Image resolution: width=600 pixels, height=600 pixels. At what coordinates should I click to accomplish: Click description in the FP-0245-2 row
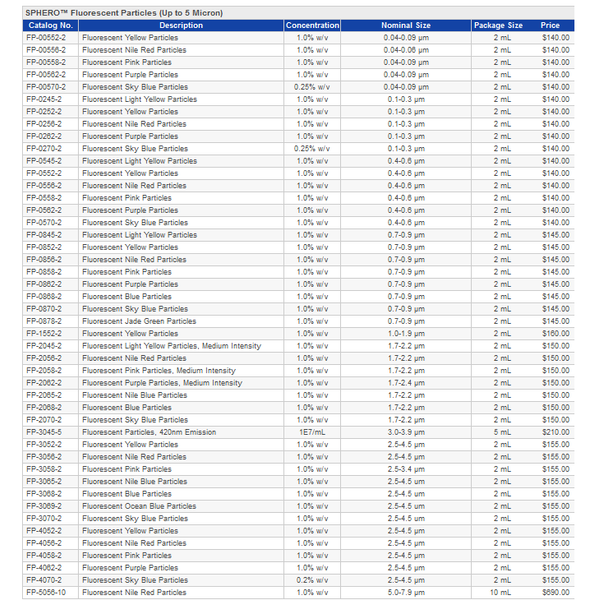tap(140, 99)
